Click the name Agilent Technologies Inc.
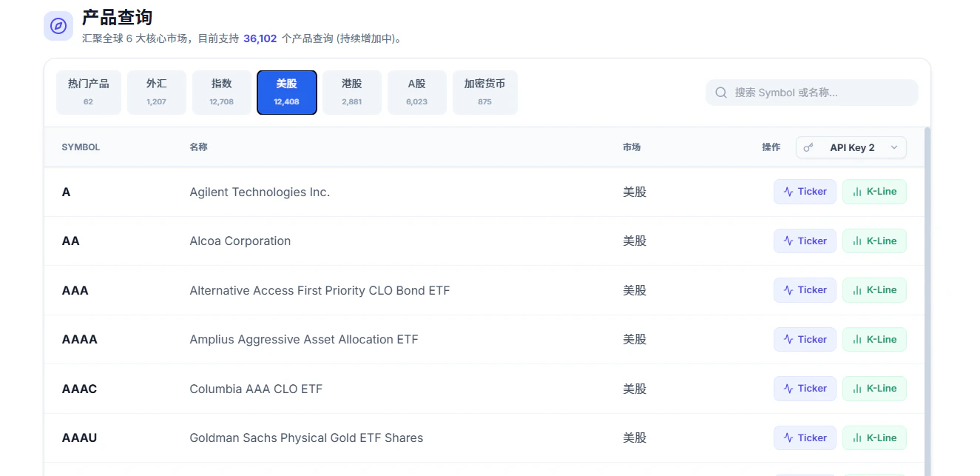This screenshot has height=476, width=980. 260,192
